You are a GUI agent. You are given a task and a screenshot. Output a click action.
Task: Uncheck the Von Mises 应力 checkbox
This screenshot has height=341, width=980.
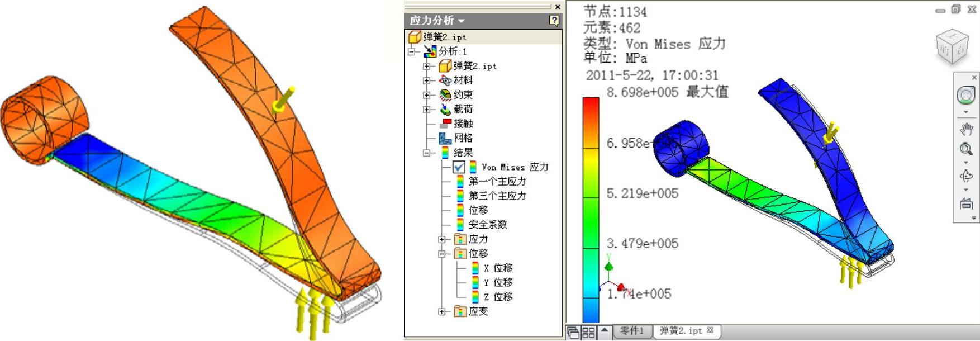coord(459,167)
